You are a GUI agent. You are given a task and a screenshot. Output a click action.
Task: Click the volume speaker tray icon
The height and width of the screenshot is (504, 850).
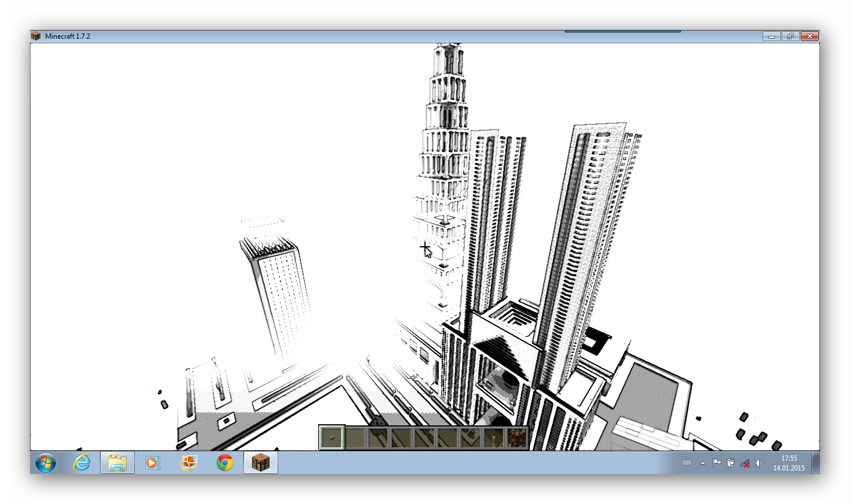759,462
